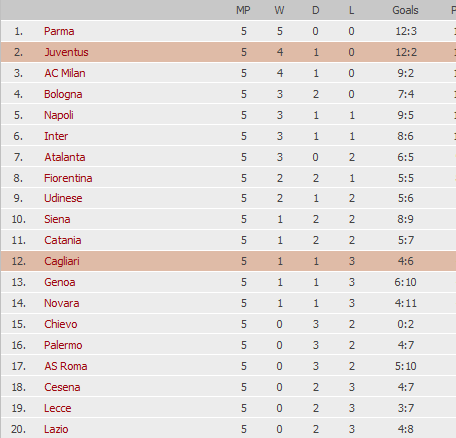This screenshot has width=456, height=438.
Task: Open the Novara team page
Action: [62, 303]
